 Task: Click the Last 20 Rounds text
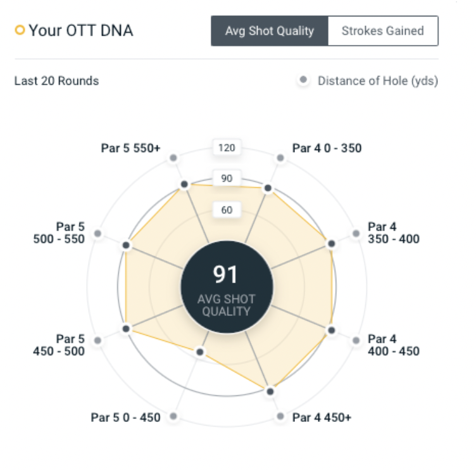56,81
